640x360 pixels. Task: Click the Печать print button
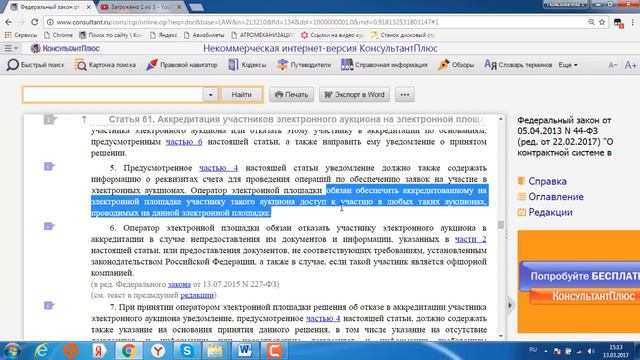(x=291, y=95)
